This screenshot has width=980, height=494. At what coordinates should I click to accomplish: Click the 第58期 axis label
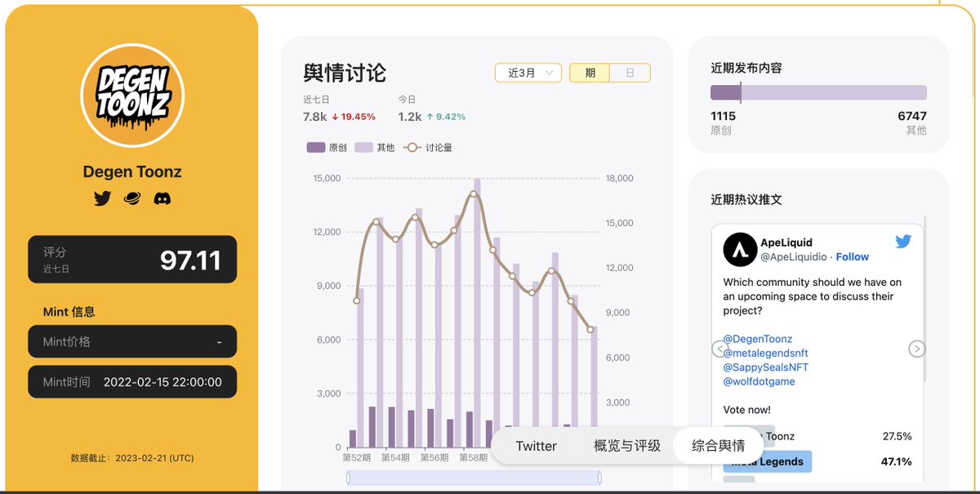[474, 458]
